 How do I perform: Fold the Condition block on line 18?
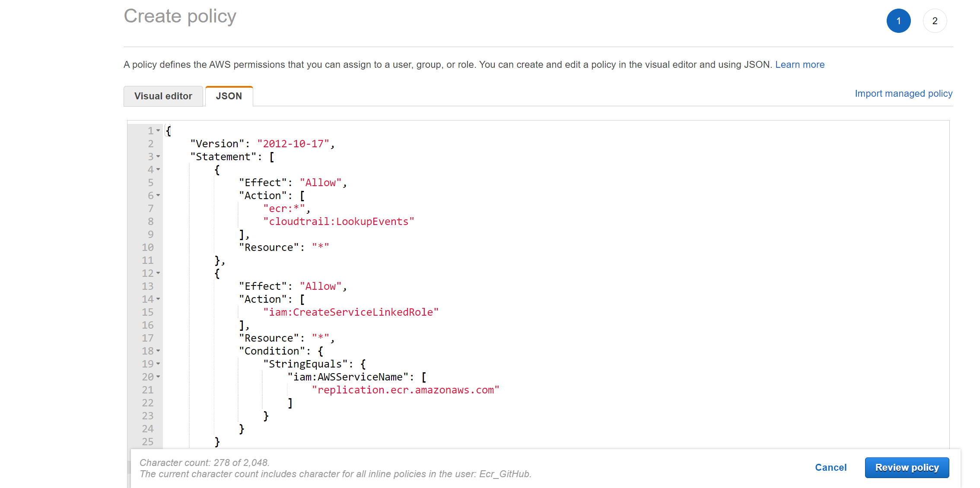point(158,351)
